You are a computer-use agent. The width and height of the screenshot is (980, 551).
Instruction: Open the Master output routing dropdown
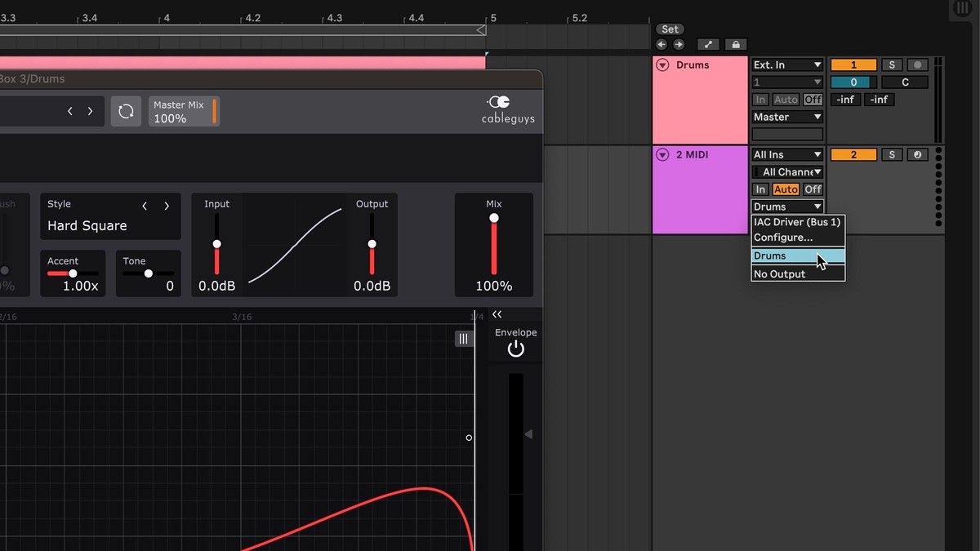coord(787,117)
